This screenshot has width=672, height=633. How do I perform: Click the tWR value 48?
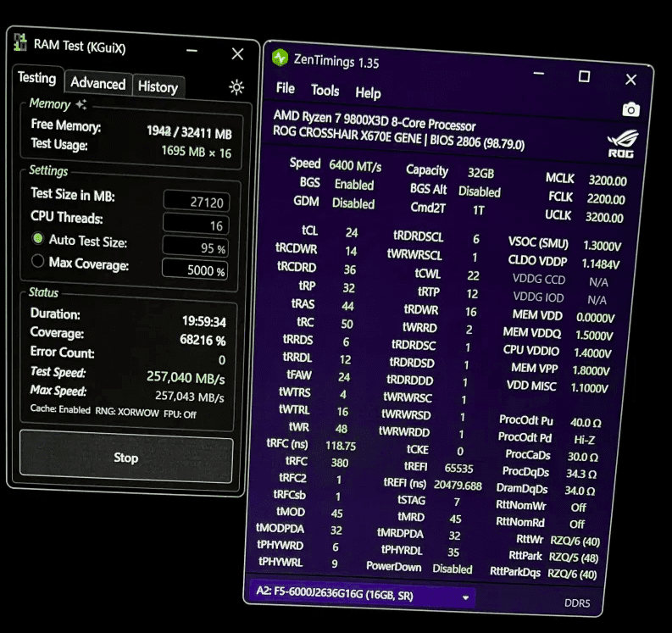(342, 429)
